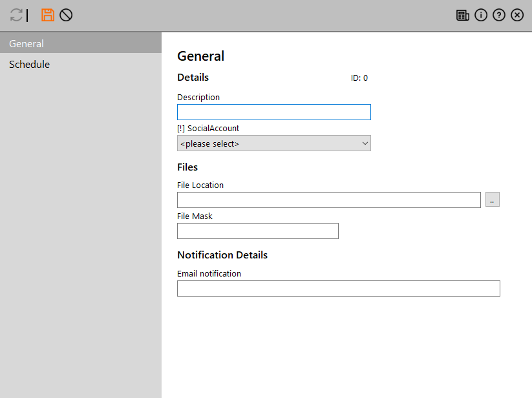Show information via the circled i icon
Image resolution: width=532 pixels, height=398 pixels.
tap(481, 16)
